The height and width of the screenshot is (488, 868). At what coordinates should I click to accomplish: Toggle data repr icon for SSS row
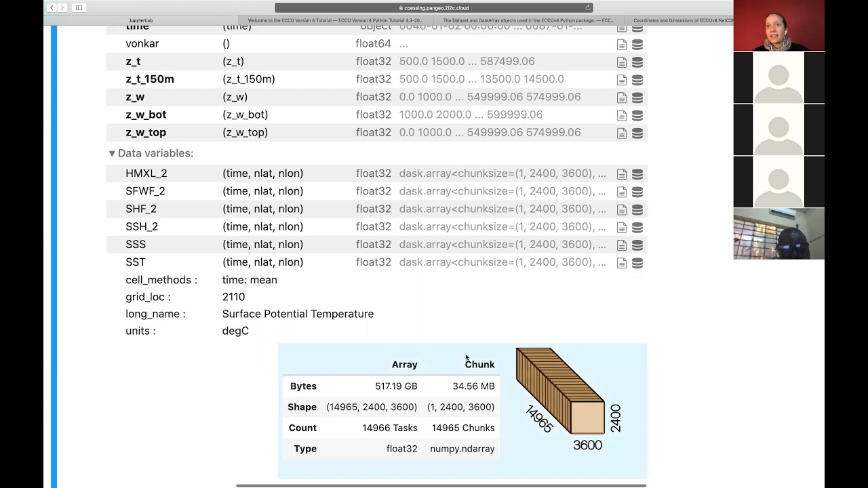637,245
